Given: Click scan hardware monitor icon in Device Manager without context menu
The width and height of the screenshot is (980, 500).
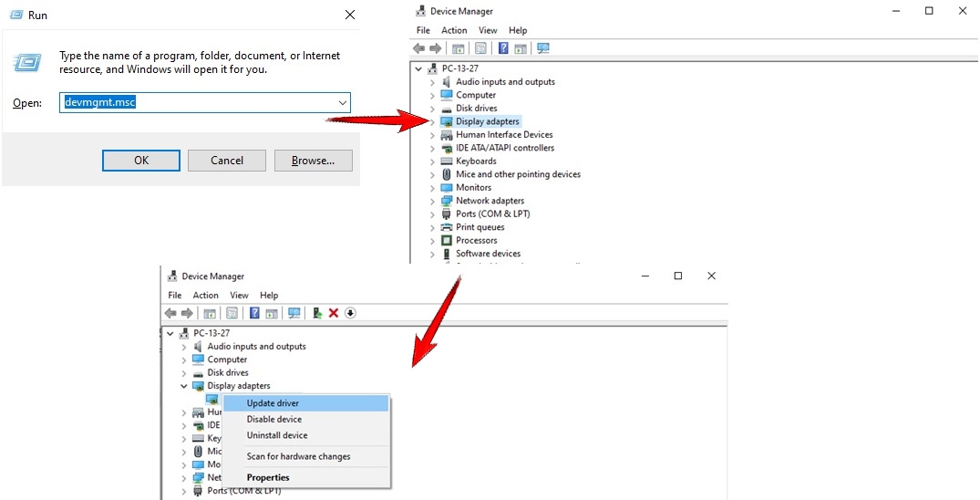Looking at the screenshot, I should [x=543, y=48].
